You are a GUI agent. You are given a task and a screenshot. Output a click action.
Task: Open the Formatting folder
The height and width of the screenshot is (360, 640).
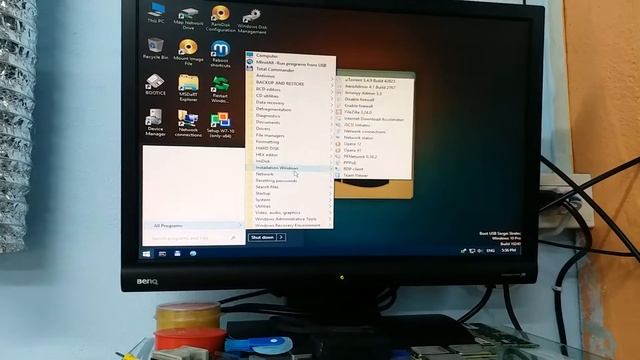tap(290, 142)
